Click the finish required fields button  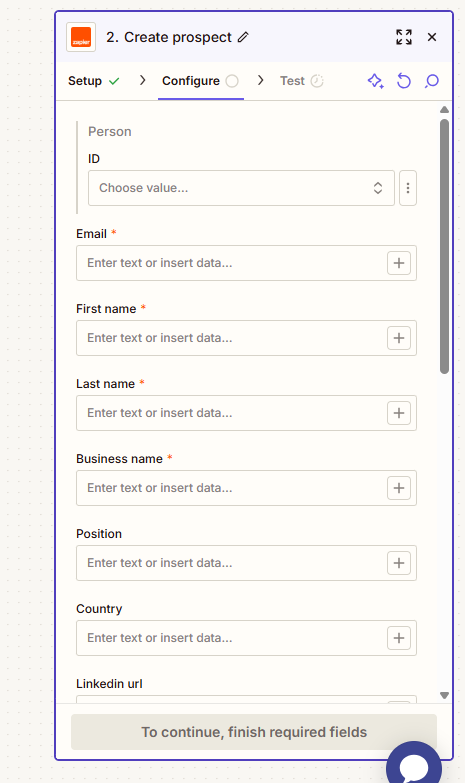(254, 732)
